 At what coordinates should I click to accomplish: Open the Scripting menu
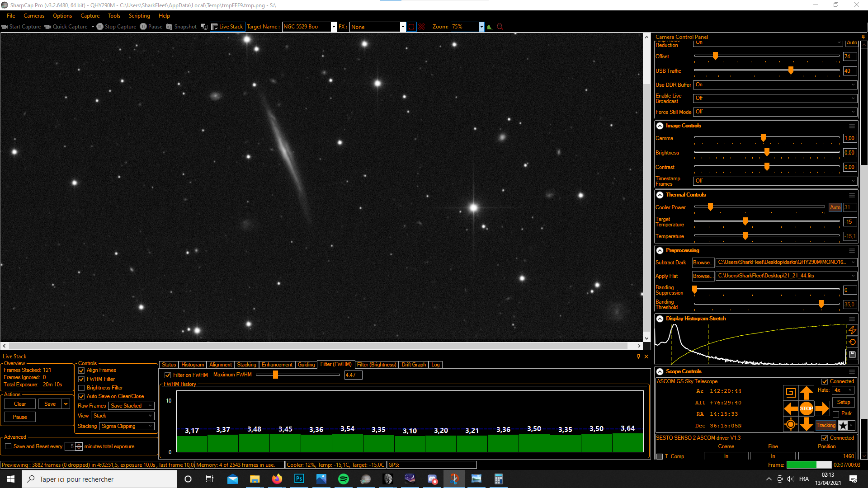139,16
